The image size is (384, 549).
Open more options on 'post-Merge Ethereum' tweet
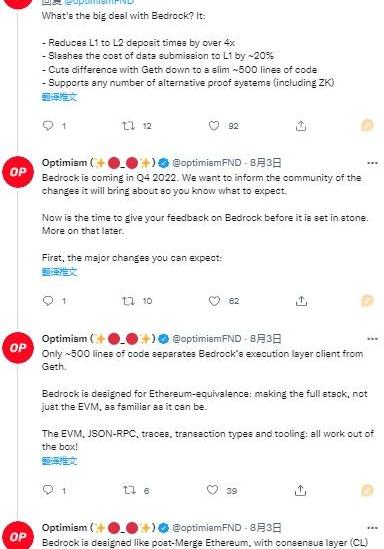coord(372,528)
